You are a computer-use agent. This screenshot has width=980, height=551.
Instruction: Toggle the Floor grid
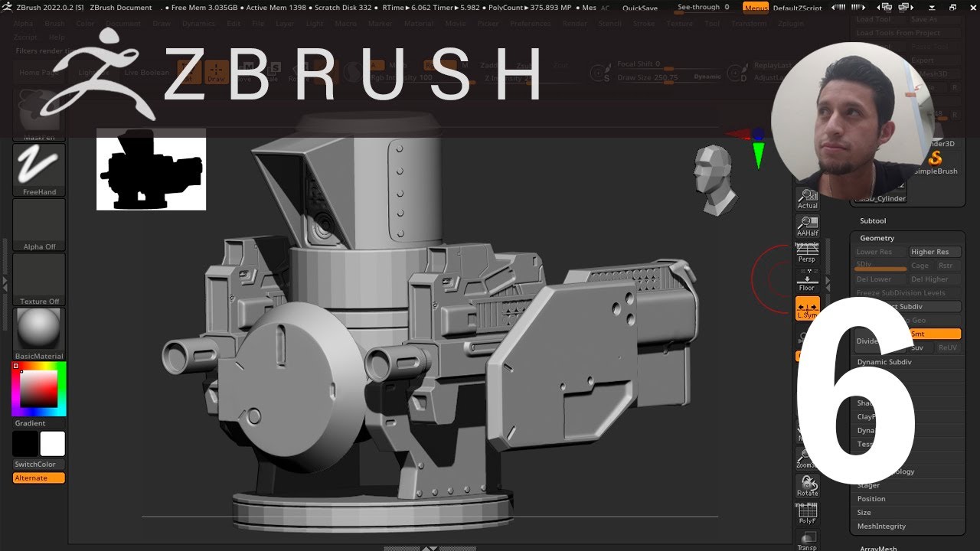(808, 281)
